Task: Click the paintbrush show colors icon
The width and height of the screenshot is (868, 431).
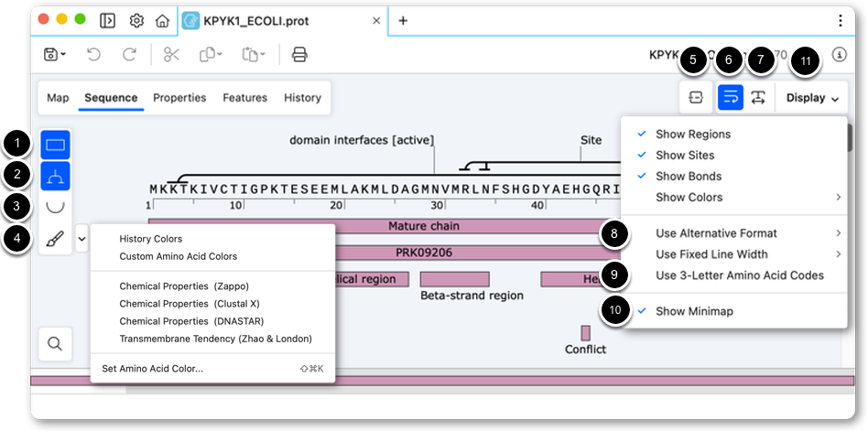Action: point(55,239)
